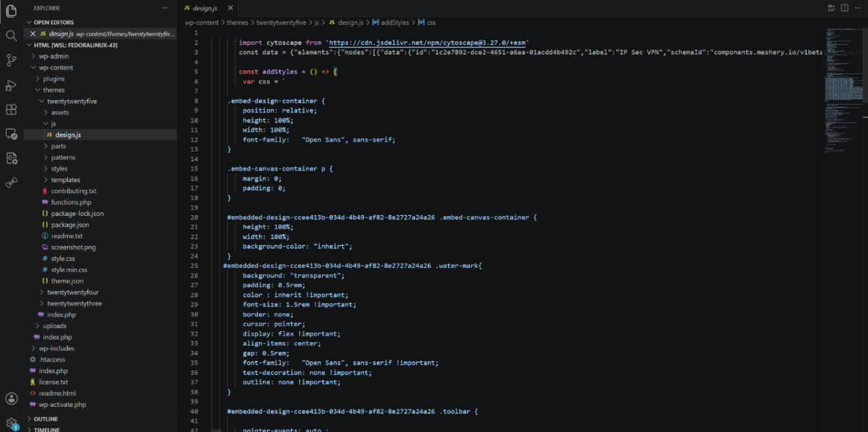Screen dimensions: 868x432
Task: Select the design.js editor tab
Action: [209, 8]
